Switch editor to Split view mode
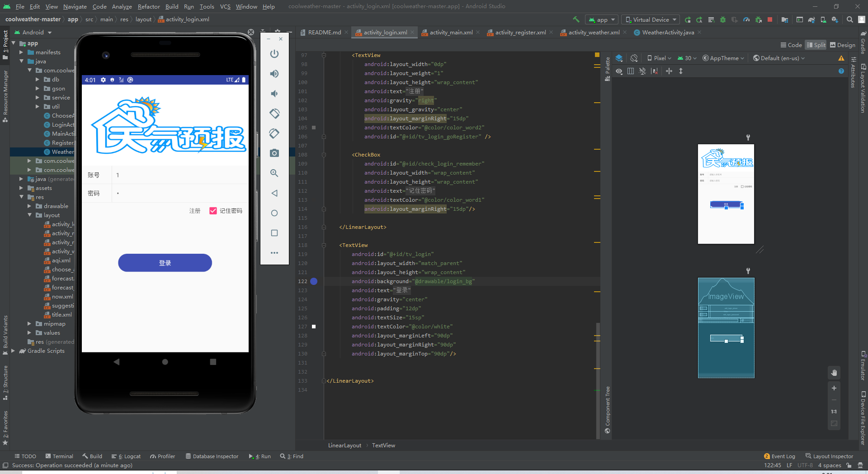868x474 pixels. point(816,45)
